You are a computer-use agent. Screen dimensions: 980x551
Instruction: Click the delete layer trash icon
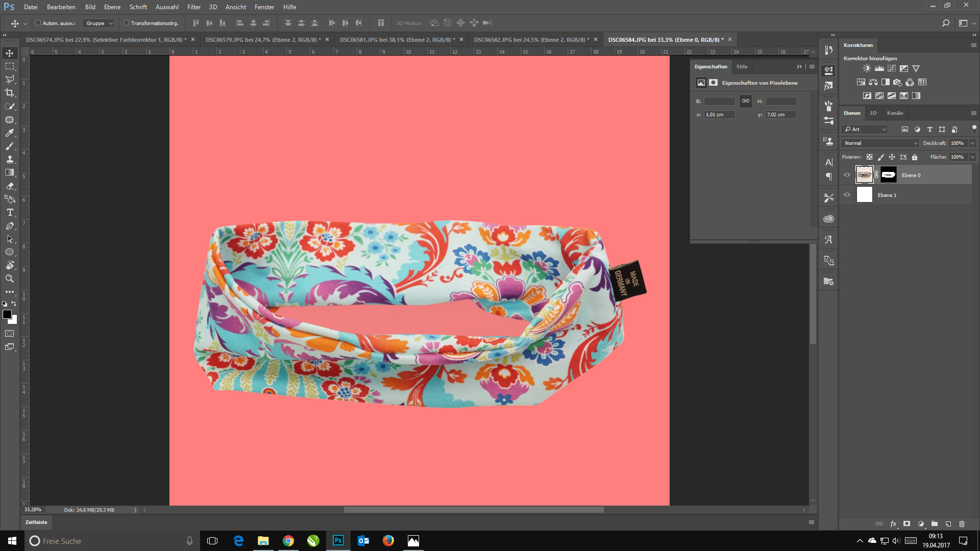point(962,524)
